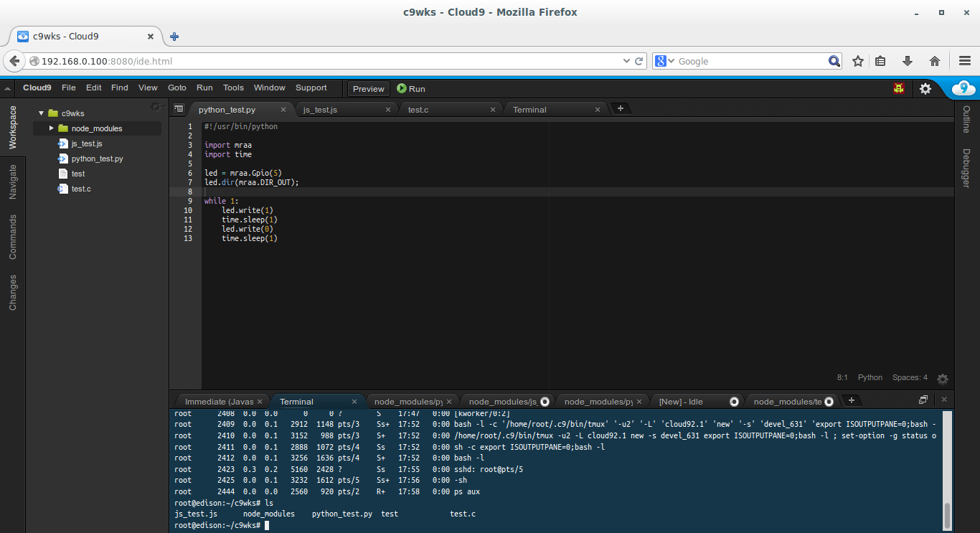
Task: Open the Outline panel
Action: click(x=966, y=119)
